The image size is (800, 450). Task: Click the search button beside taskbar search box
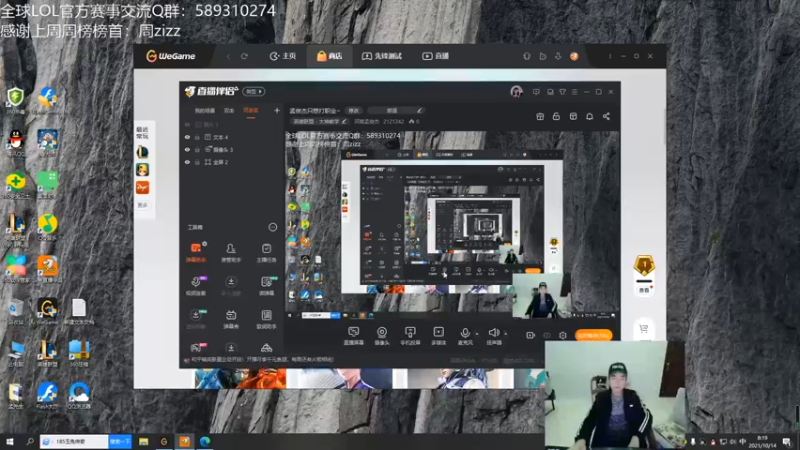pos(120,441)
